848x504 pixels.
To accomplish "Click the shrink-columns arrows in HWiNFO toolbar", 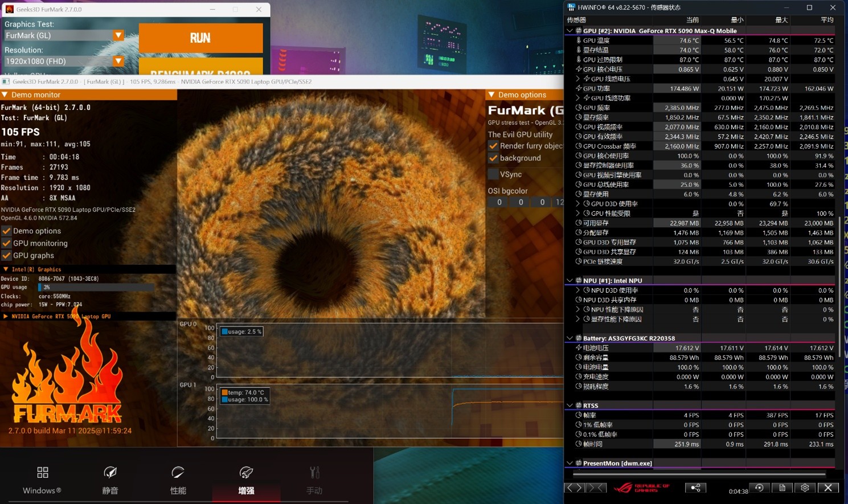I will (x=596, y=488).
